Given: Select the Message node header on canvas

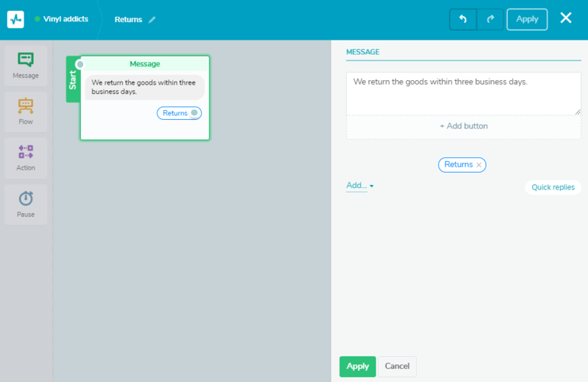Looking at the screenshot, I should [145, 64].
